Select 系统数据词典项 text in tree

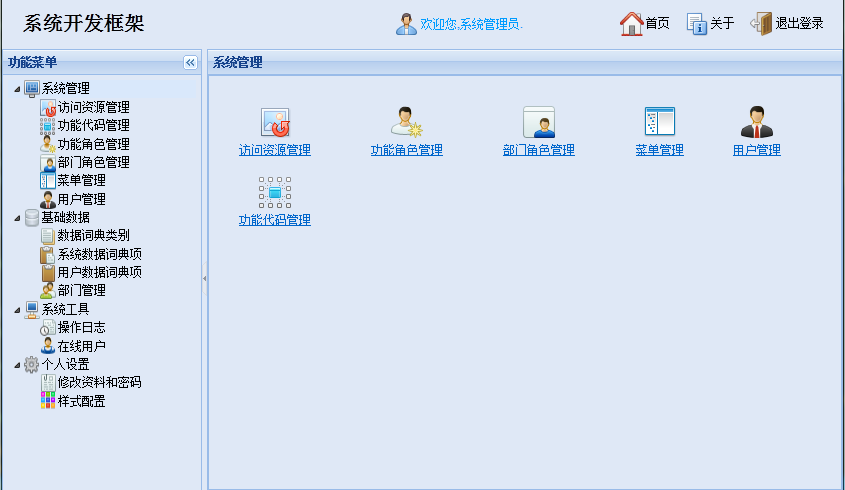coord(100,254)
